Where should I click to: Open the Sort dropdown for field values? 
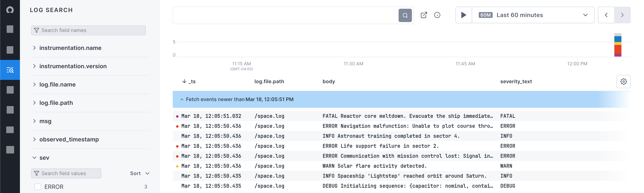140,173
